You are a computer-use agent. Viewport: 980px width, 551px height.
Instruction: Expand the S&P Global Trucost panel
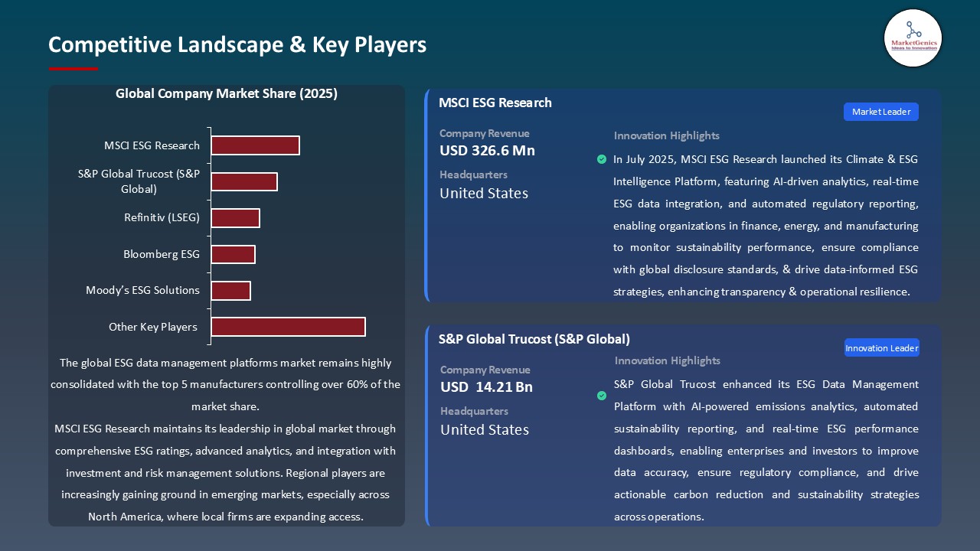pyautogui.click(x=534, y=339)
